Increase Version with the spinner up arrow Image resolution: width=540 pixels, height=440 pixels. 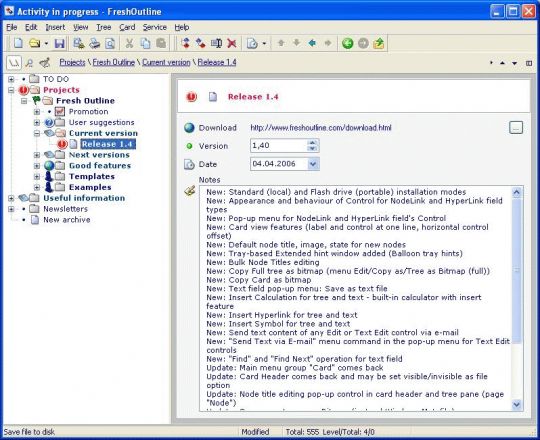point(312,143)
